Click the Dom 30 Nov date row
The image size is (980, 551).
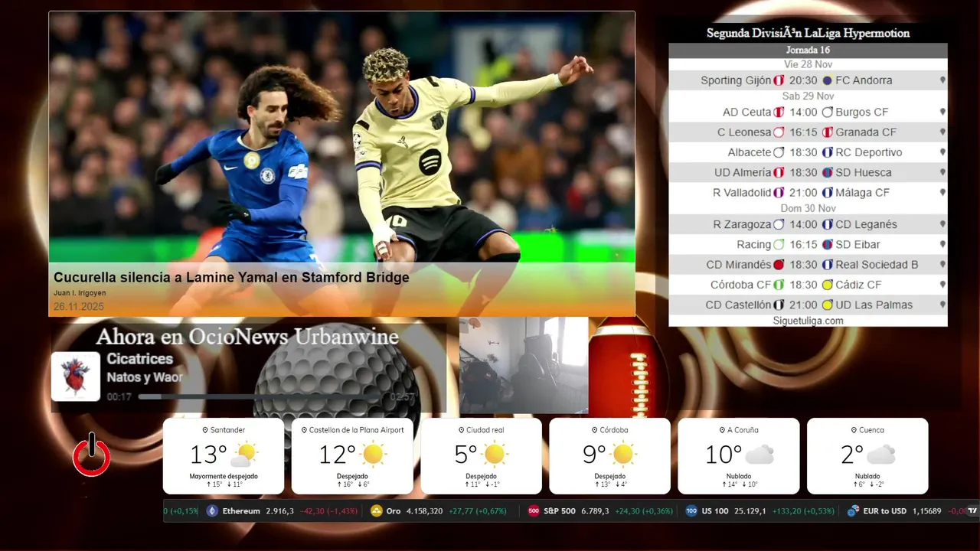click(x=808, y=208)
